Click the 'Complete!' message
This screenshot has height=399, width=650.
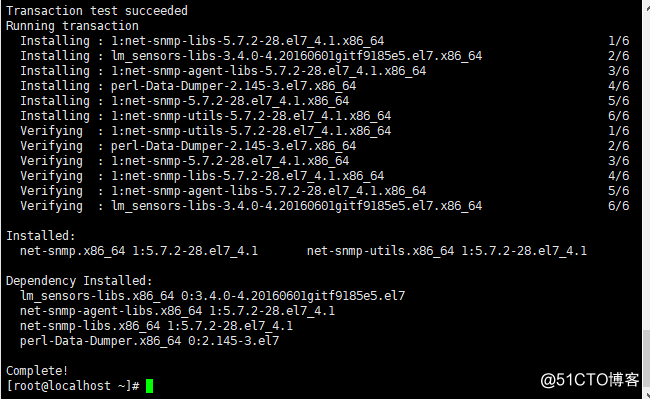[37, 370]
